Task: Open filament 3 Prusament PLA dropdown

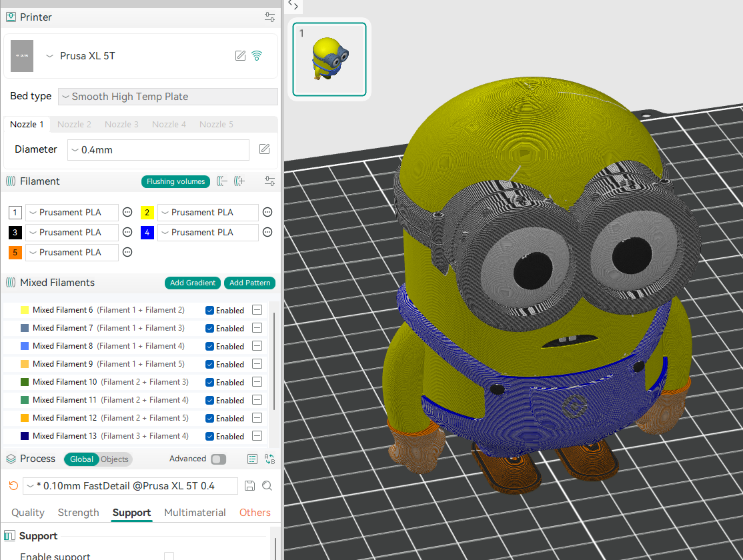Action: pos(71,232)
